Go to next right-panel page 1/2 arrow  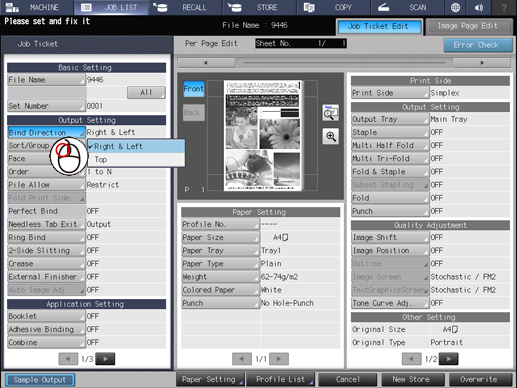click(x=449, y=359)
